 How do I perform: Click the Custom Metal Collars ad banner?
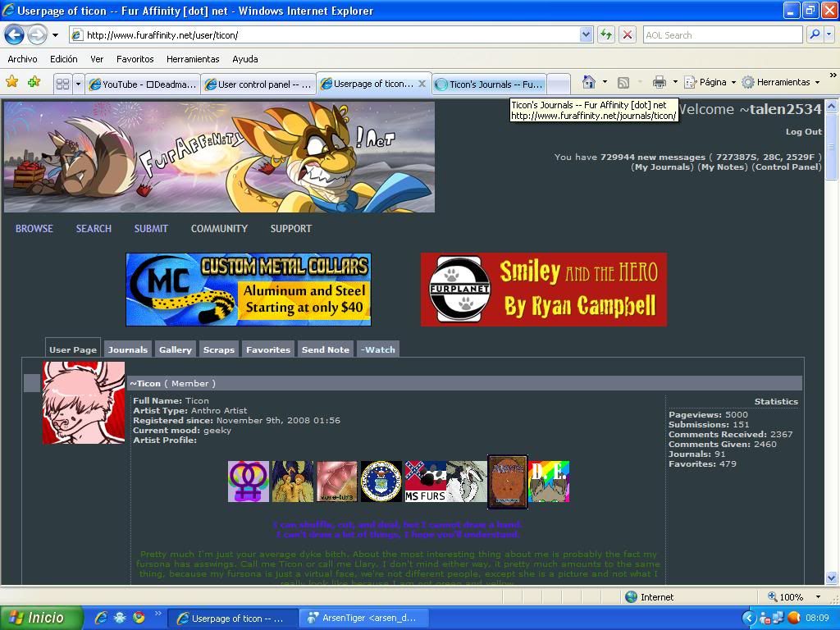pyautogui.click(x=249, y=290)
